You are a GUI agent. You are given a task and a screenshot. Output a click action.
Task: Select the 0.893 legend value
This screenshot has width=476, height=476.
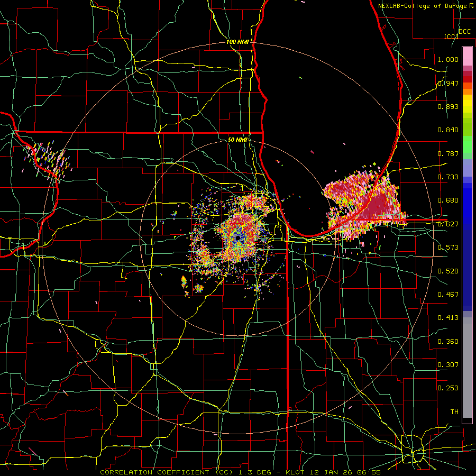click(x=448, y=106)
